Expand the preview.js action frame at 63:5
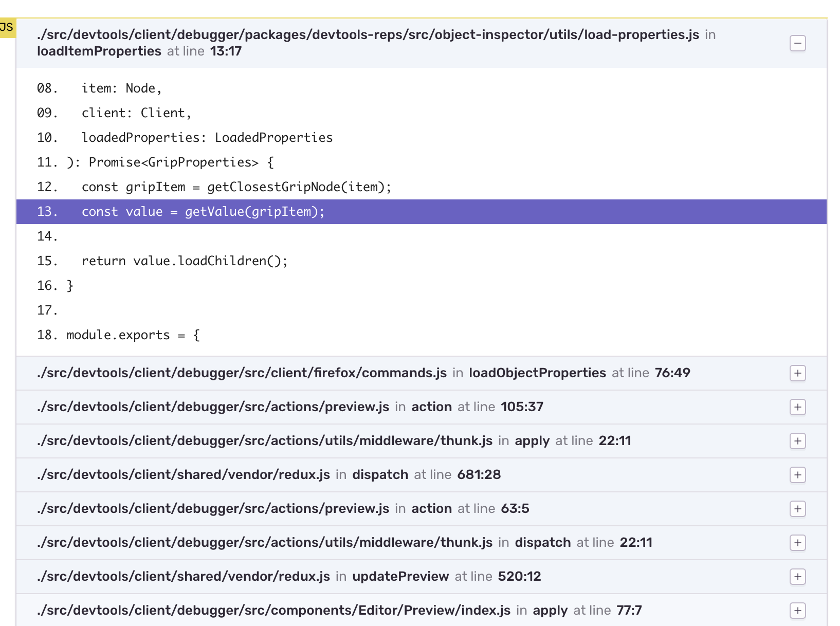The image size is (840, 626). click(x=797, y=509)
